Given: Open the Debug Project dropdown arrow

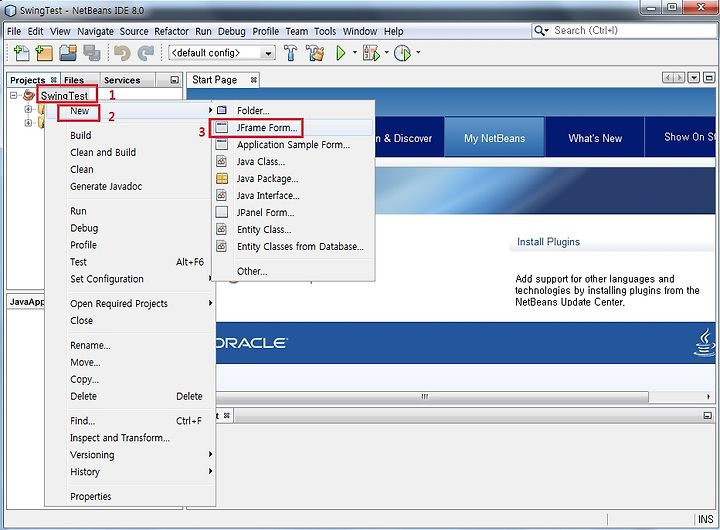Looking at the screenshot, I should tap(386, 53).
